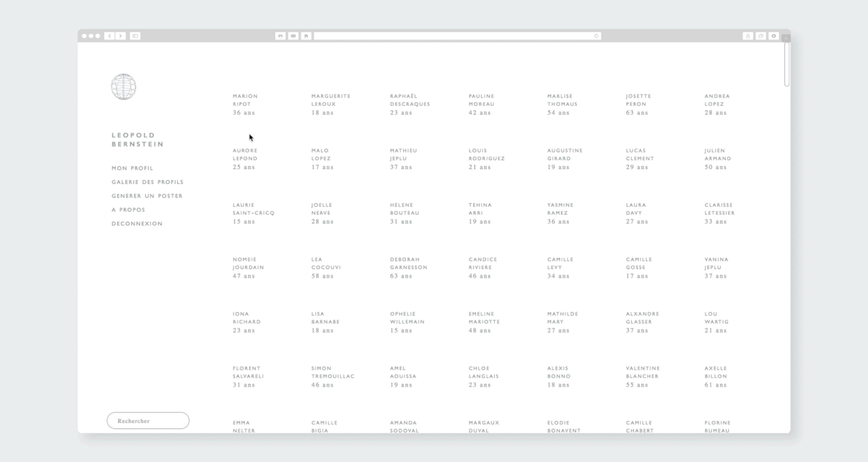Click the browser forward arrow
Viewport: 868px width, 462px height.
coord(120,36)
